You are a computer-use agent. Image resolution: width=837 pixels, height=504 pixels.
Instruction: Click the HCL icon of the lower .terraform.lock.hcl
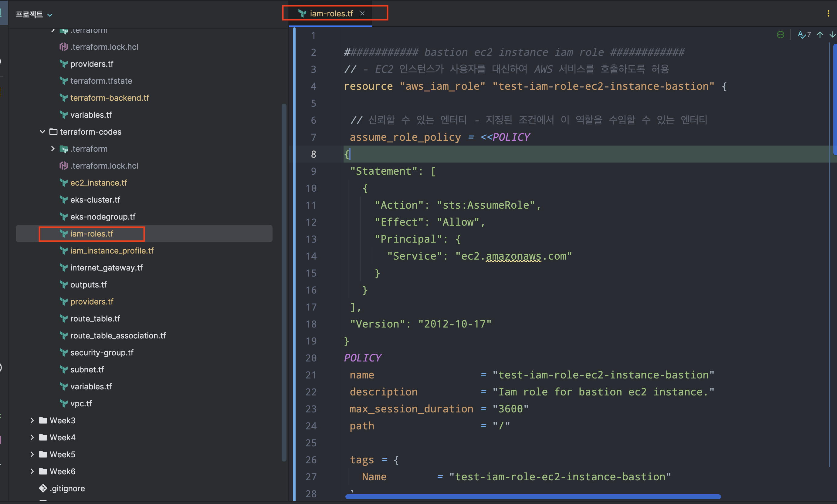63,166
